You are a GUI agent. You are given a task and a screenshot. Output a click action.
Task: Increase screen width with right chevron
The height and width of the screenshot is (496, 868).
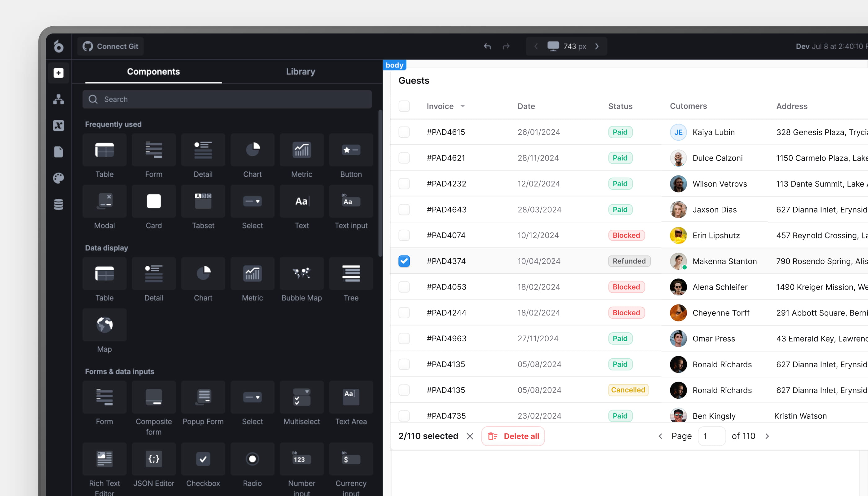pyautogui.click(x=597, y=46)
